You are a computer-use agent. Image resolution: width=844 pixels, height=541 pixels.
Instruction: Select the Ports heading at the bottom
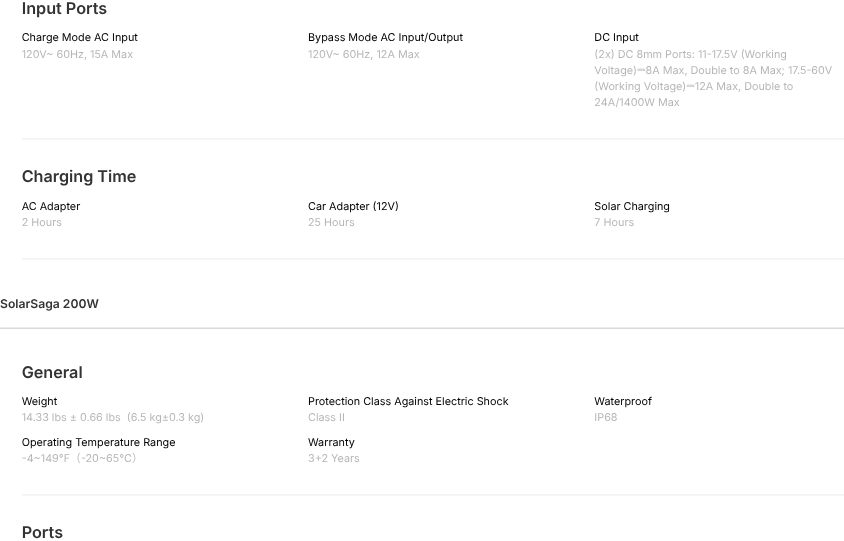click(42, 532)
